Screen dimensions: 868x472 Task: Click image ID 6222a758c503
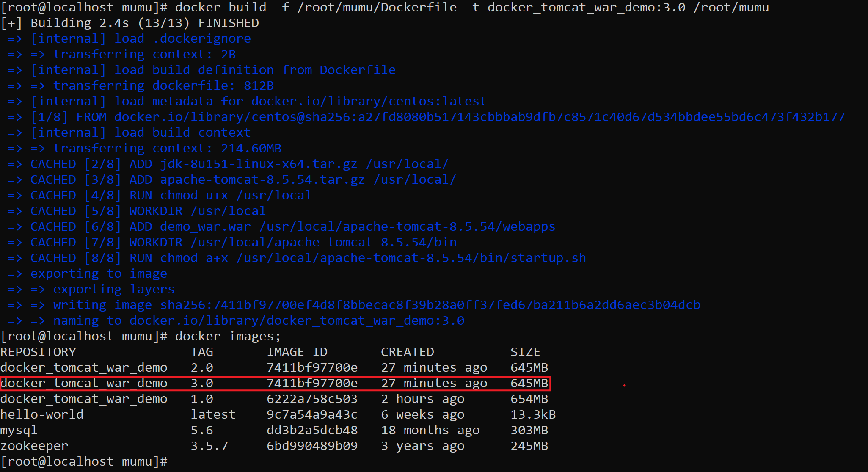[312, 399]
